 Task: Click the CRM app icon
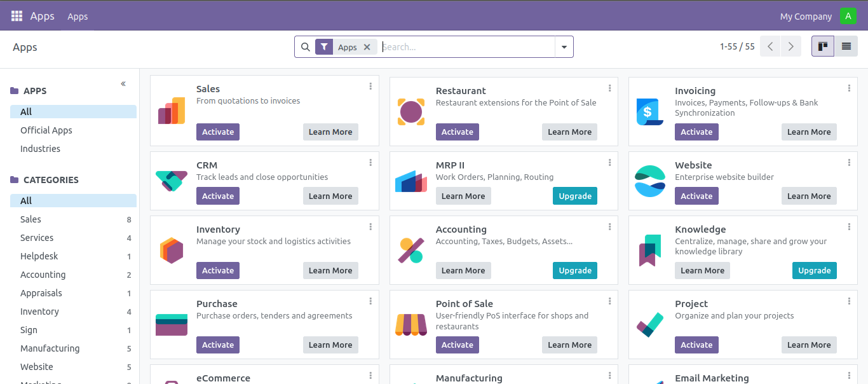pos(172,181)
